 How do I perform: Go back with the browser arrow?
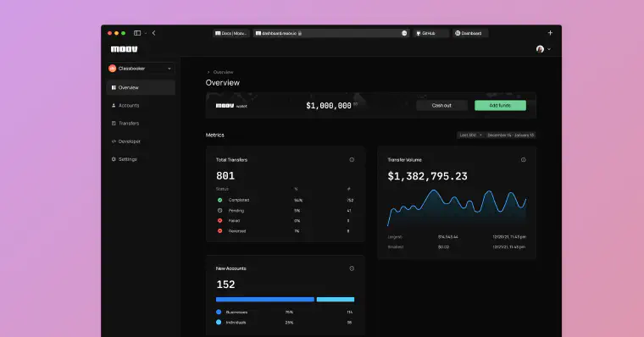tap(154, 33)
